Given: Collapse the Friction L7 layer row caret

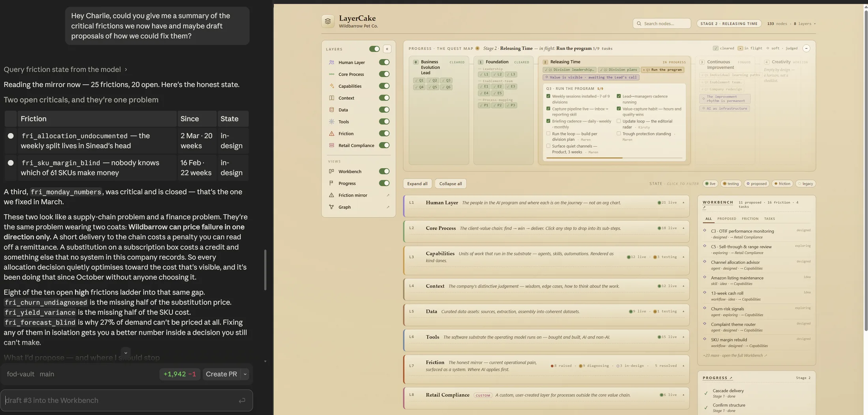Looking at the screenshot, I should click(683, 366).
